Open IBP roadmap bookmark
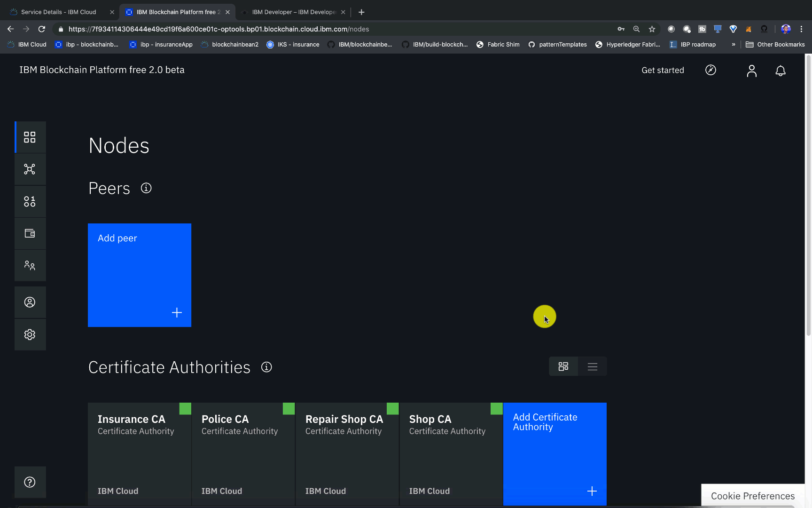 (x=693, y=44)
